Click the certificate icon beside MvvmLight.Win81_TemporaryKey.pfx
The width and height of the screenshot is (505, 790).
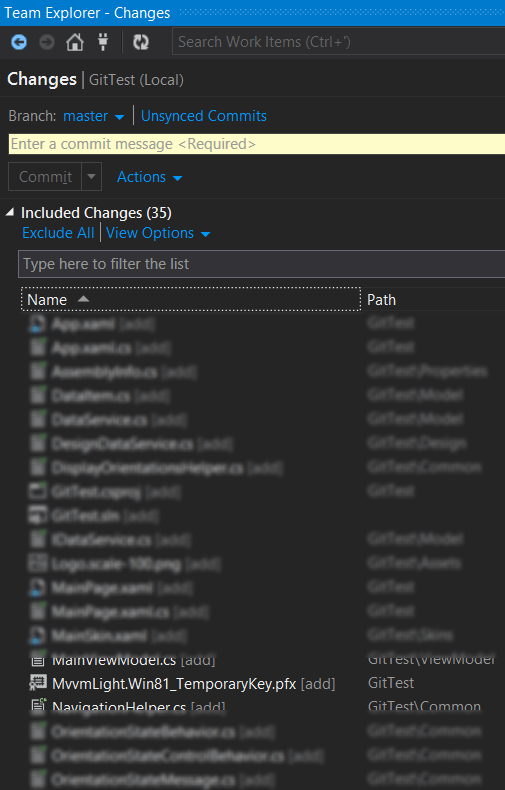[x=38, y=683]
